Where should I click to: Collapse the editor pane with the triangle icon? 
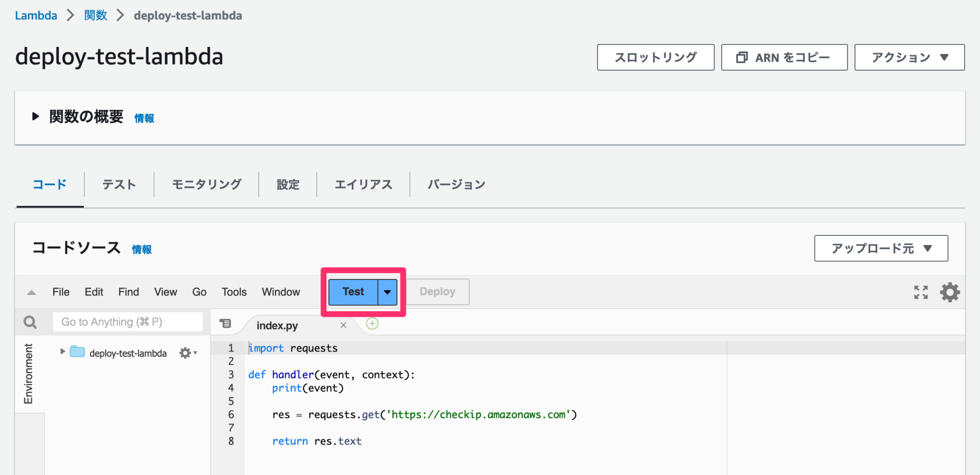(31, 292)
